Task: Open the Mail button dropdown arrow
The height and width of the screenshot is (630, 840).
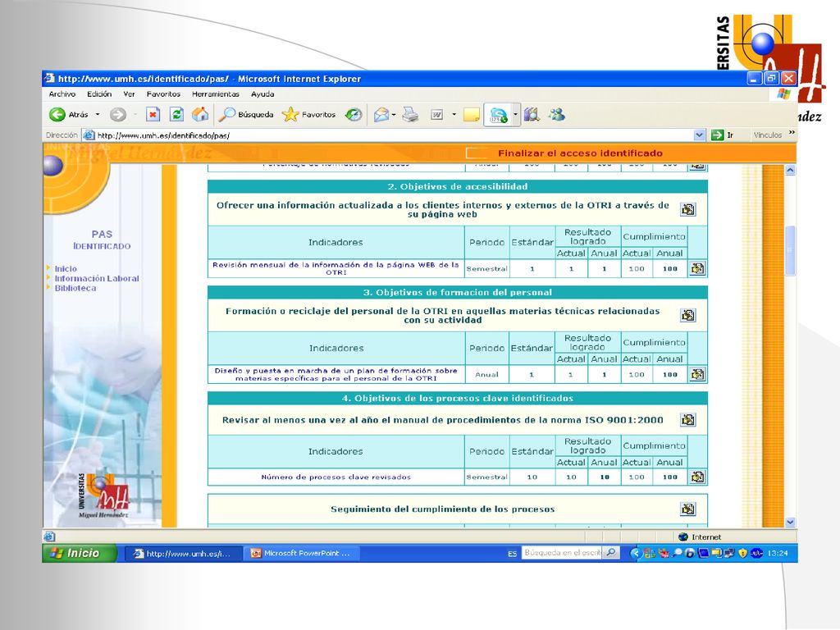Action: coord(394,114)
